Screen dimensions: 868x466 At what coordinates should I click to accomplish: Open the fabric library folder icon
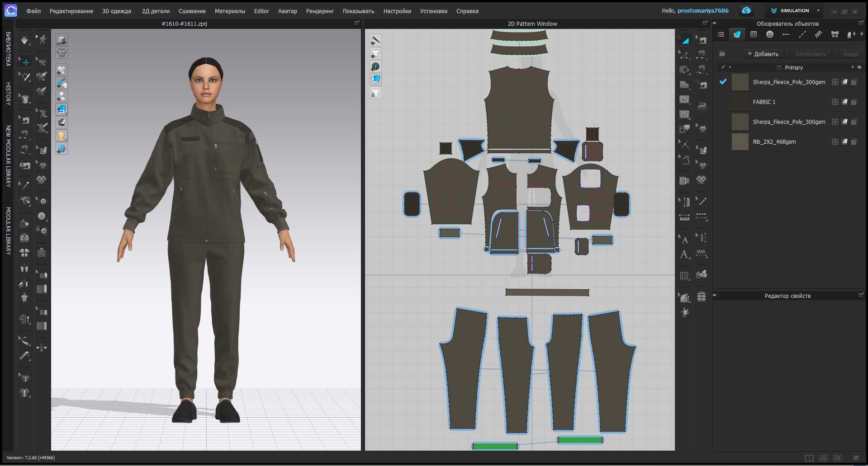pyautogui.click(x=722, y=54)
